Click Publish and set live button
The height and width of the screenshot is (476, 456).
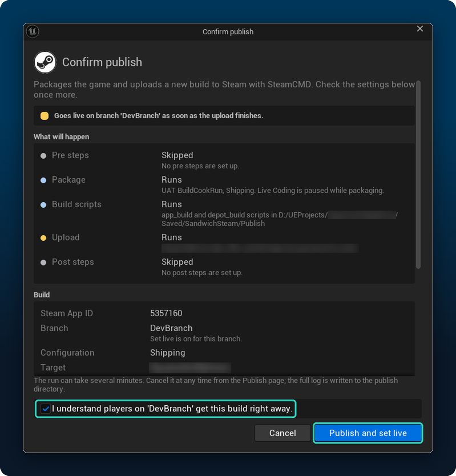click(x=368, y=433)
